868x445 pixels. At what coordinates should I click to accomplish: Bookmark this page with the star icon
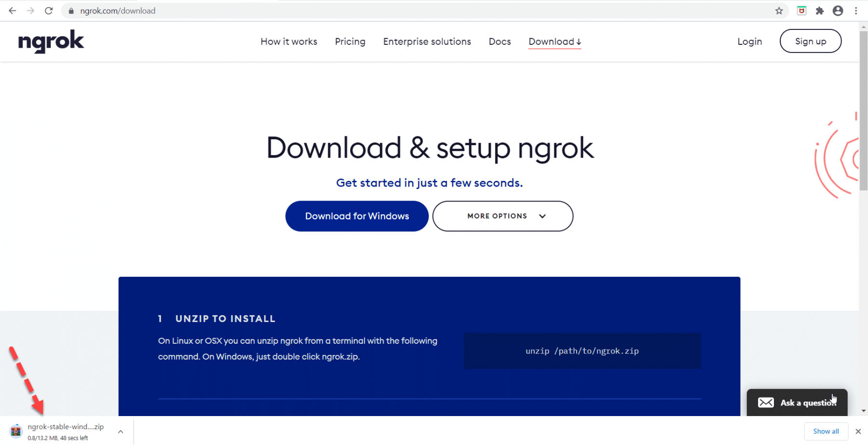tap(779, 11)
